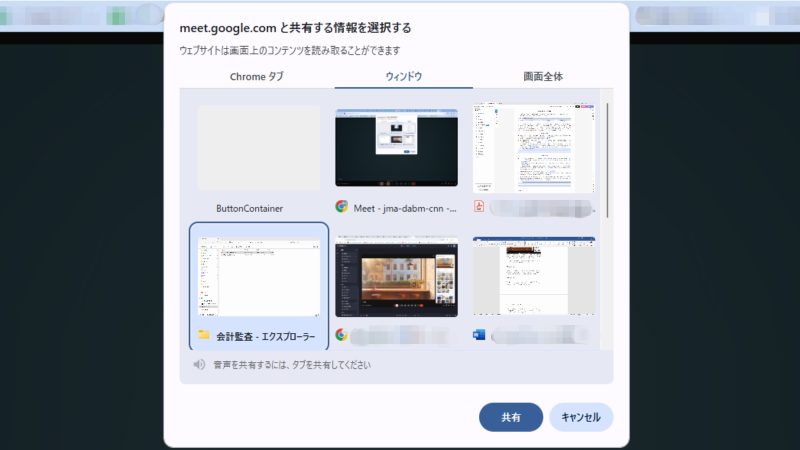Click the speaker audio icon
Viewport: 800px width, 450px height.
coord(199,365)
